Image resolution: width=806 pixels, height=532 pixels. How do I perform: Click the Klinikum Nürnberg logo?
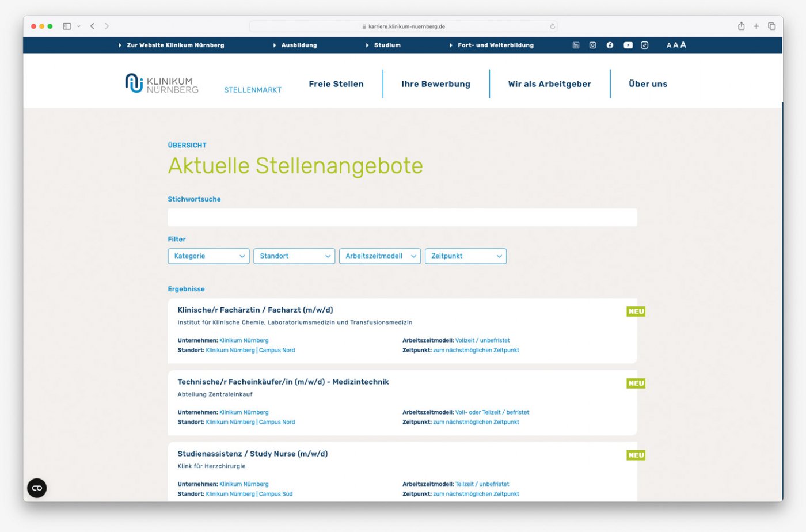pos(162,83)
